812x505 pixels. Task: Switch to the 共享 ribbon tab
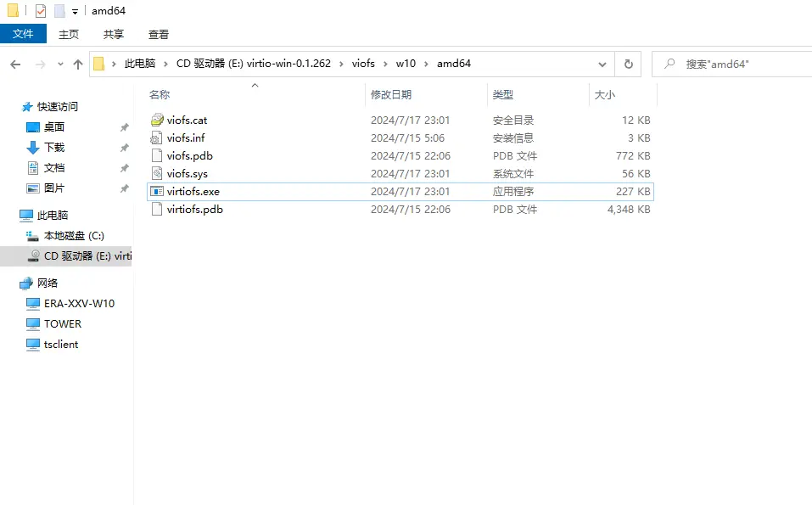click(x=114, y=34)
